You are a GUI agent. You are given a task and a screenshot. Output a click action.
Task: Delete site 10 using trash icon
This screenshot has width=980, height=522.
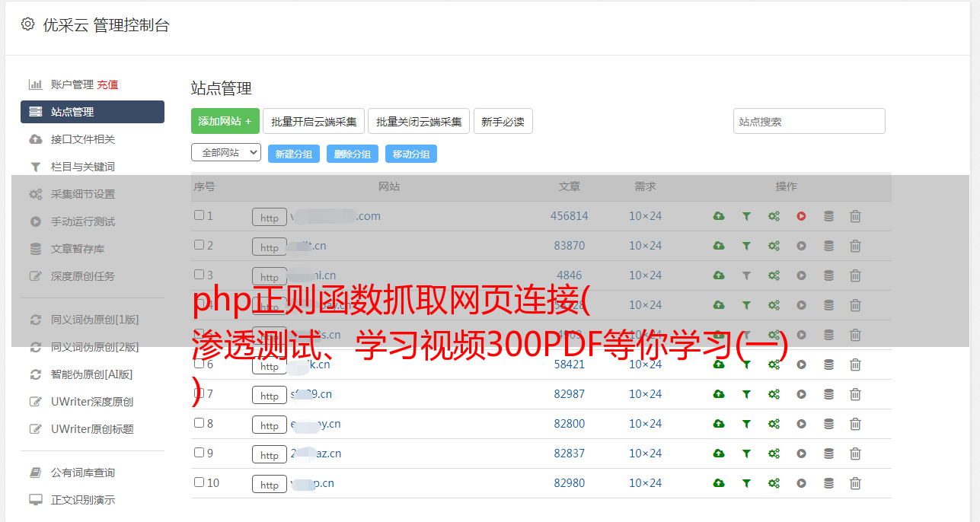click(855, 483)
